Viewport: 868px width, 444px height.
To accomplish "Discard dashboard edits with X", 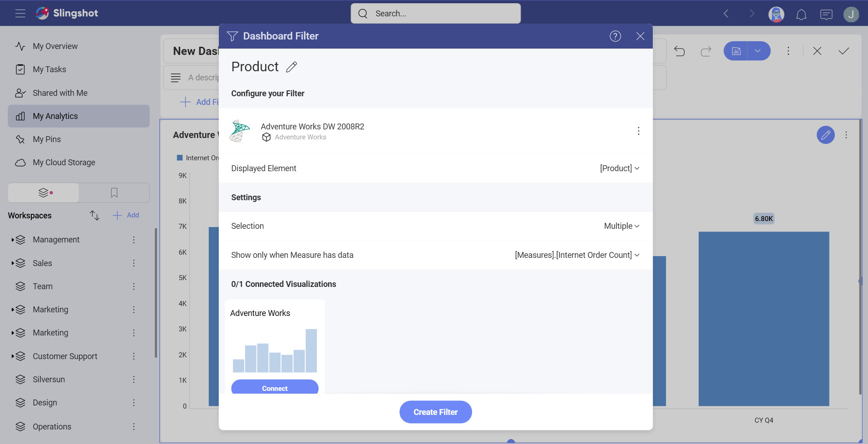I will 817,51.
